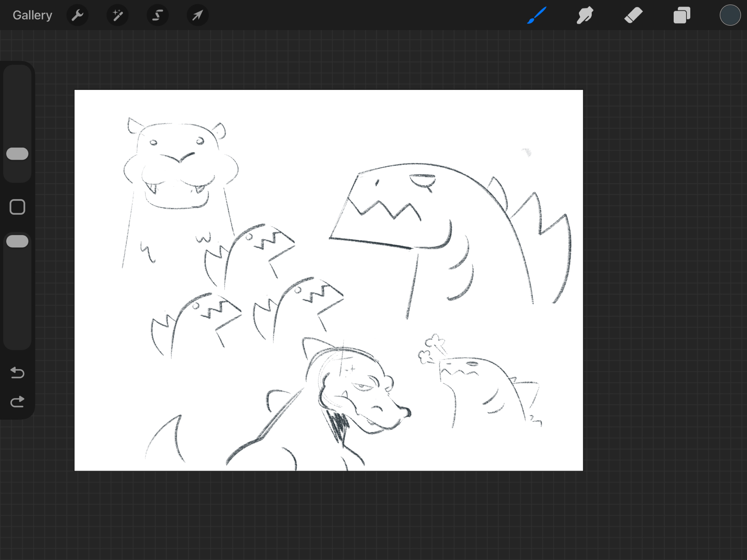Return to the Gallery view

pos(32,15)
